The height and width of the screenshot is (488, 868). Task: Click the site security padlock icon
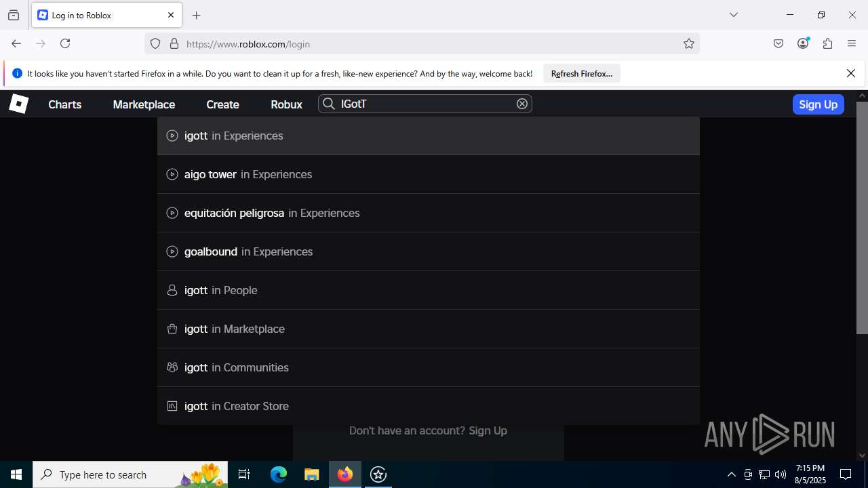point(174,43)
